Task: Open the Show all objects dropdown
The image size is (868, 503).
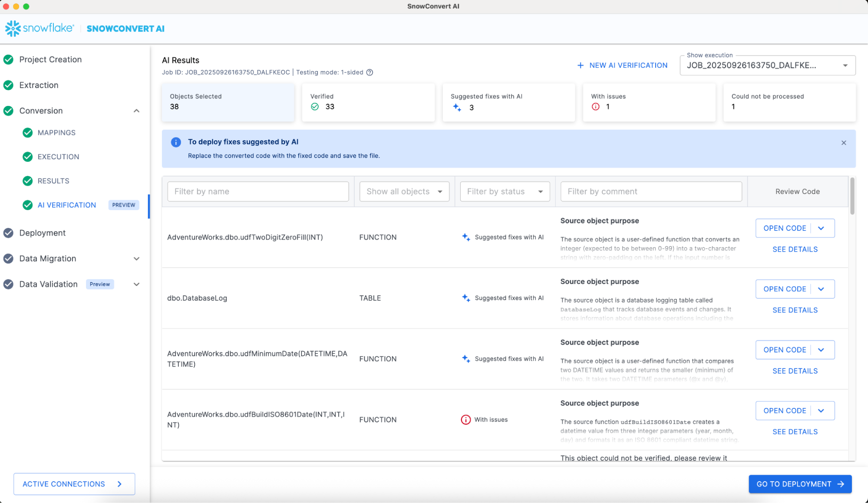Action: click(x=404, y=191)
